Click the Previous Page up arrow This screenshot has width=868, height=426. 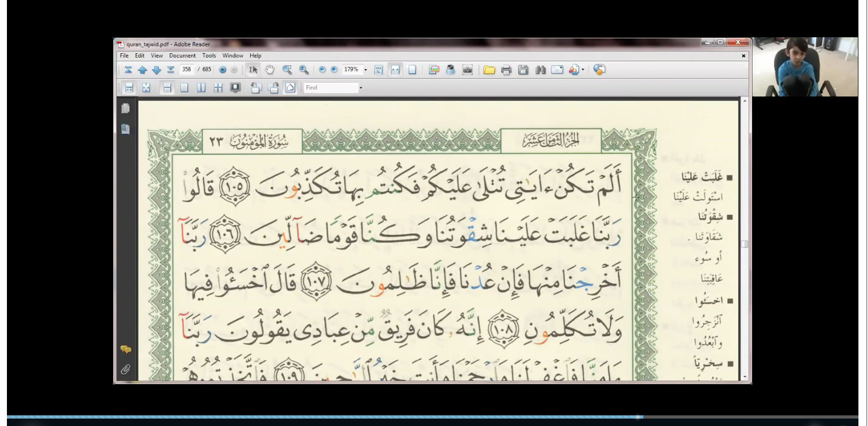pyautogui.click(x=142, y=70)
